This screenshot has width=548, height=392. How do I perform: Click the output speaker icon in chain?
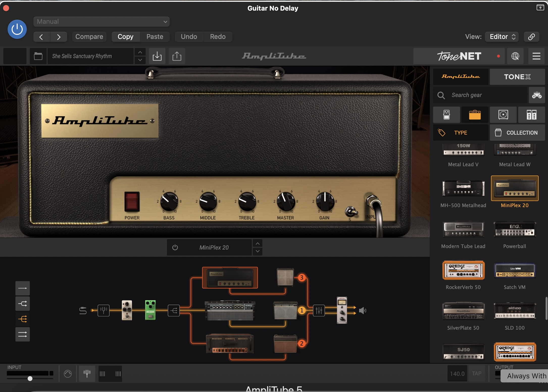[362, 310]
